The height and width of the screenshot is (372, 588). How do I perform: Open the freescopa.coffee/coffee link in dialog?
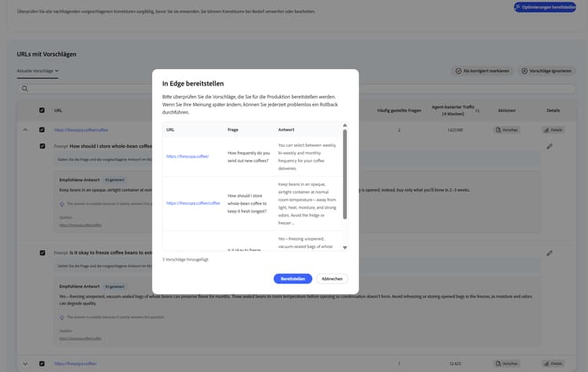tap(193, 203)
